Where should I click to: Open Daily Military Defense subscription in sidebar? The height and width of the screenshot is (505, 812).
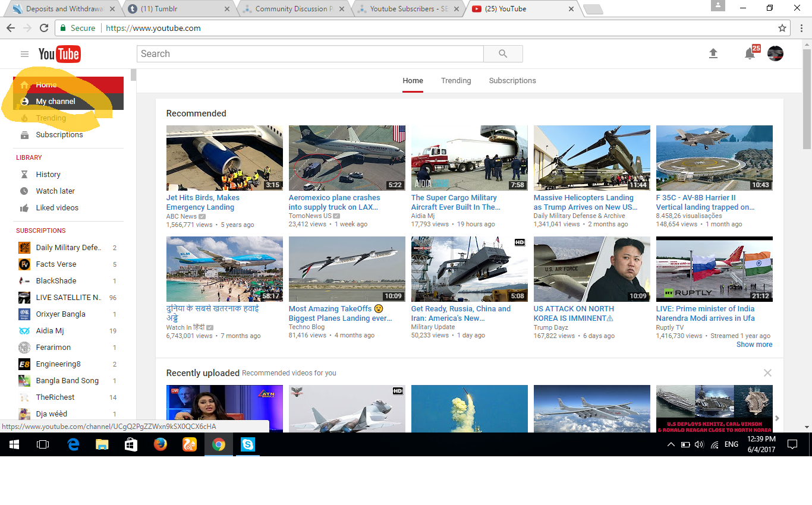[x=68, y=248]
